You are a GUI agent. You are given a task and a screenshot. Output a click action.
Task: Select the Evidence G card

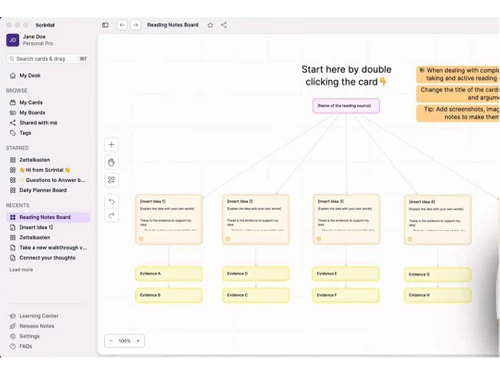coord(438,274)
